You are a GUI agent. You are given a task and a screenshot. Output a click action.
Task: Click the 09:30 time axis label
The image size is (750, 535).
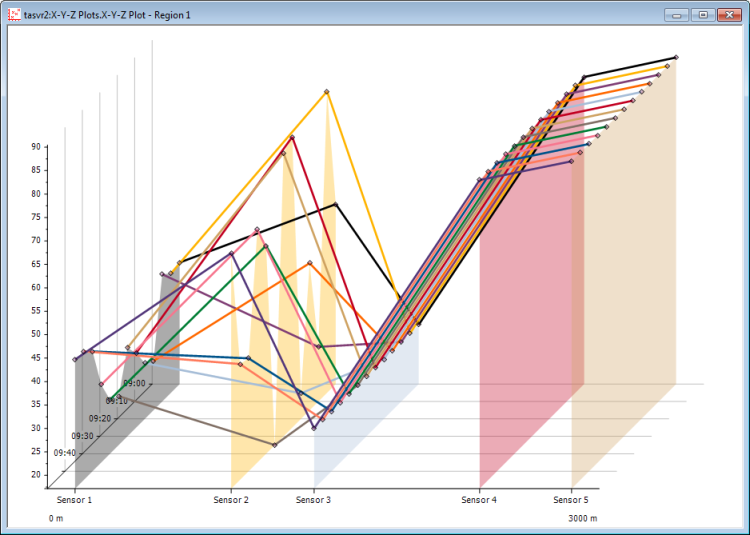pos(82,436)
